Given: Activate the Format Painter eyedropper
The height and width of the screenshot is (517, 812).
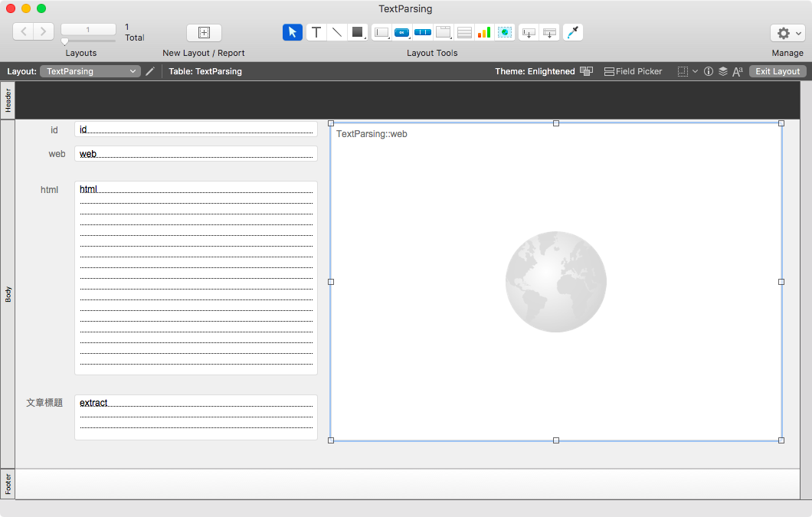Looking at the screenshot, I should click(573, 32).
